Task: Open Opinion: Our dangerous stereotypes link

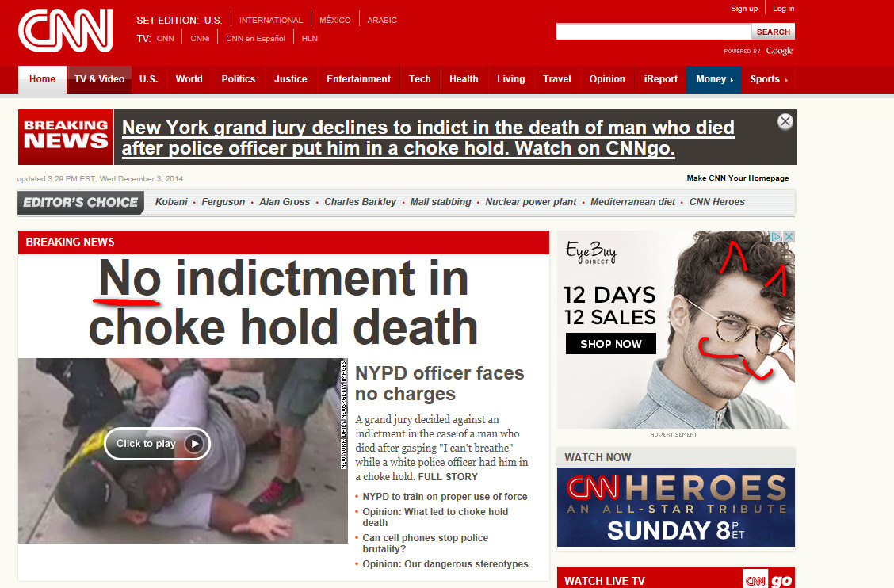Action: [445, 564]
